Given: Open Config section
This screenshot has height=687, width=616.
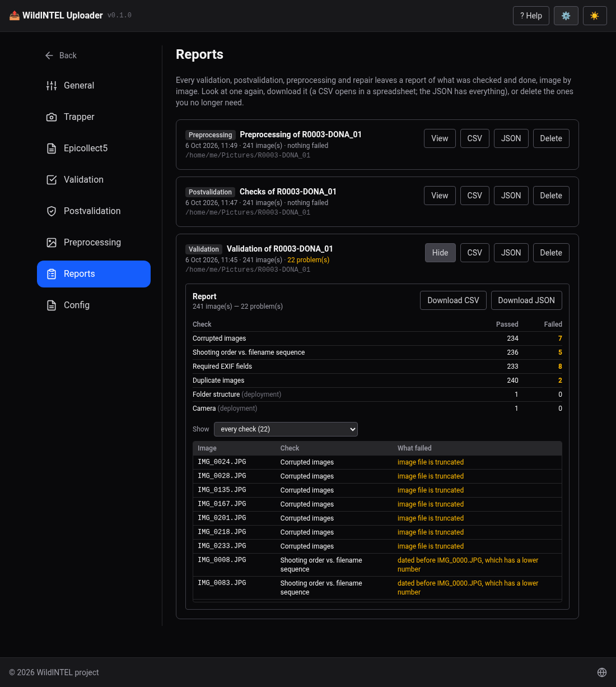Looking at the screenshot, I should 94,305.
